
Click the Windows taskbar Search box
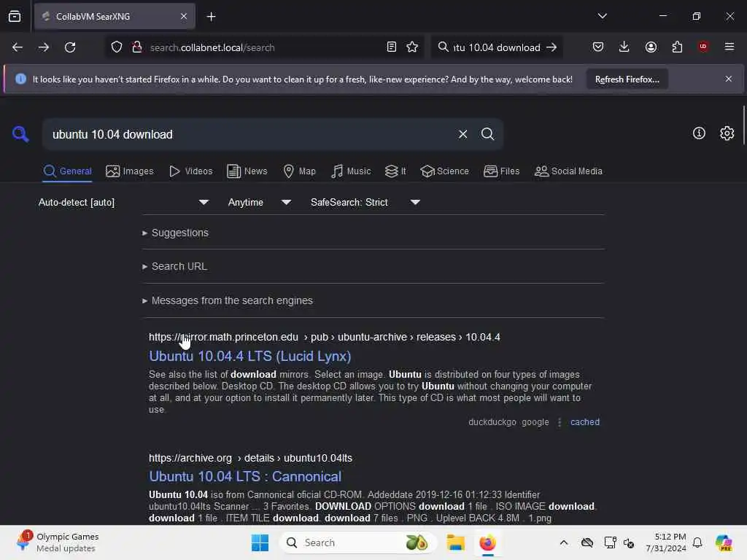pos(358,542)
